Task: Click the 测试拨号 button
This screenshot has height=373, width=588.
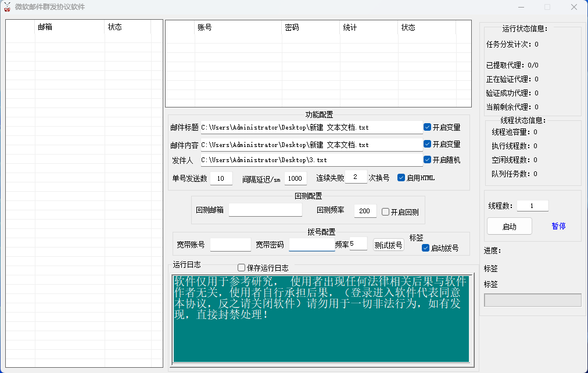Action: coord(388,245)
